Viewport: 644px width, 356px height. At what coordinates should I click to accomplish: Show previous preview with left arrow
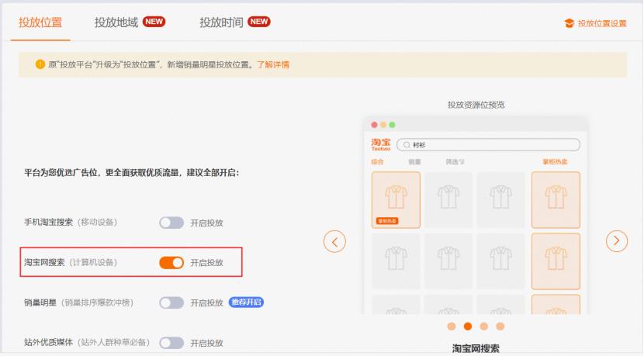click(x=334, y=241)
